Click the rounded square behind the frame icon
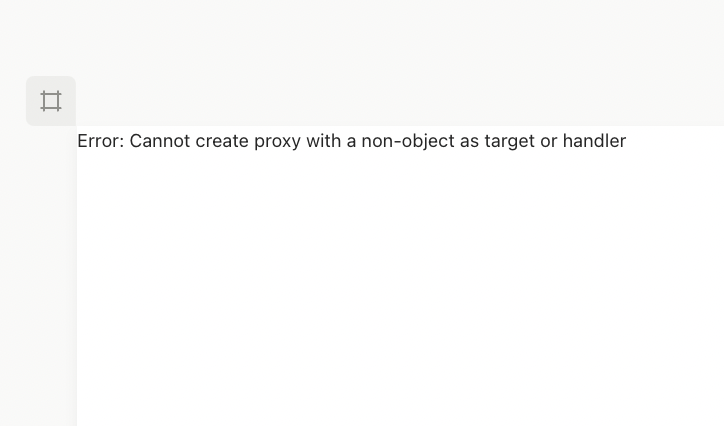 (34, 84)
